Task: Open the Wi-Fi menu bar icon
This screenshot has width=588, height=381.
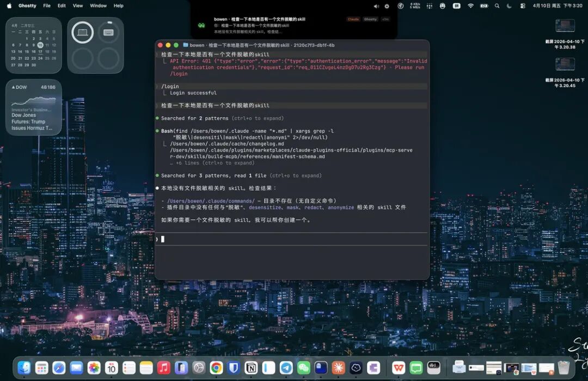Action: pos(470,5)
